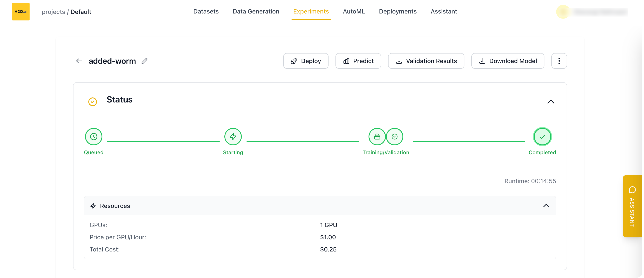
Task: Click the added-worm experiment title
Action: point(112,61)
